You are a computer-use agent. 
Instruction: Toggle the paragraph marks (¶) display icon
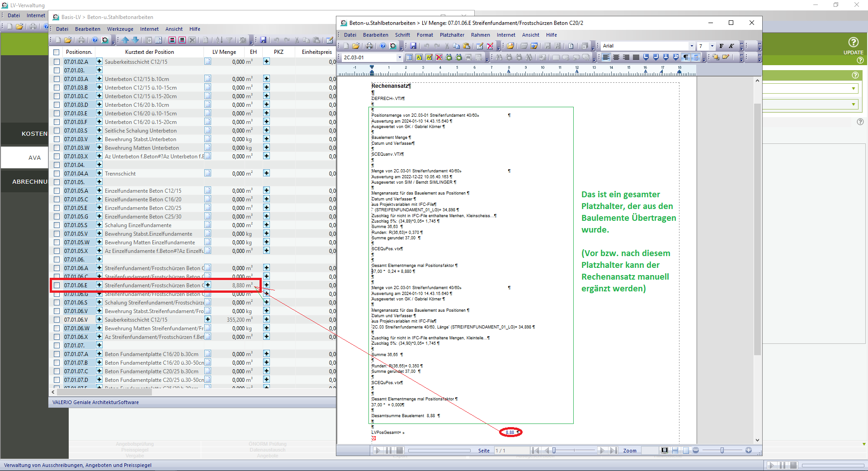tap(686, 57)
